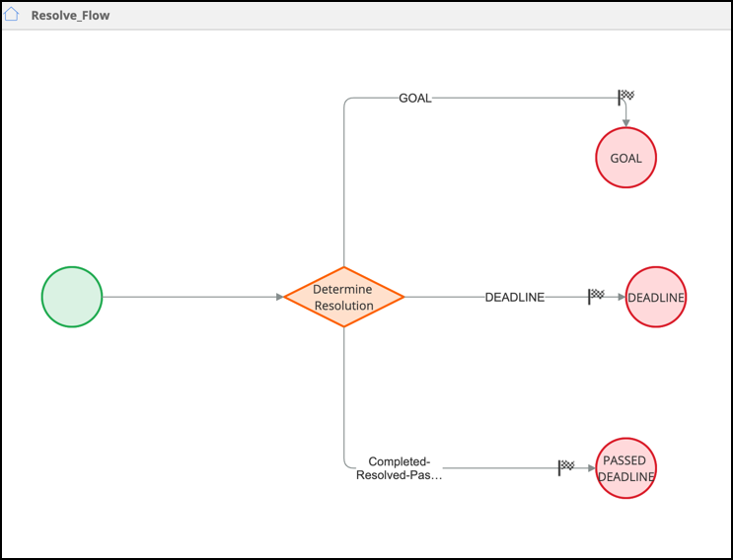This screenshot has height=560, width=733.
Task: Click the Completed-Resolved-Pas… connector label
Action: [400, 468]
